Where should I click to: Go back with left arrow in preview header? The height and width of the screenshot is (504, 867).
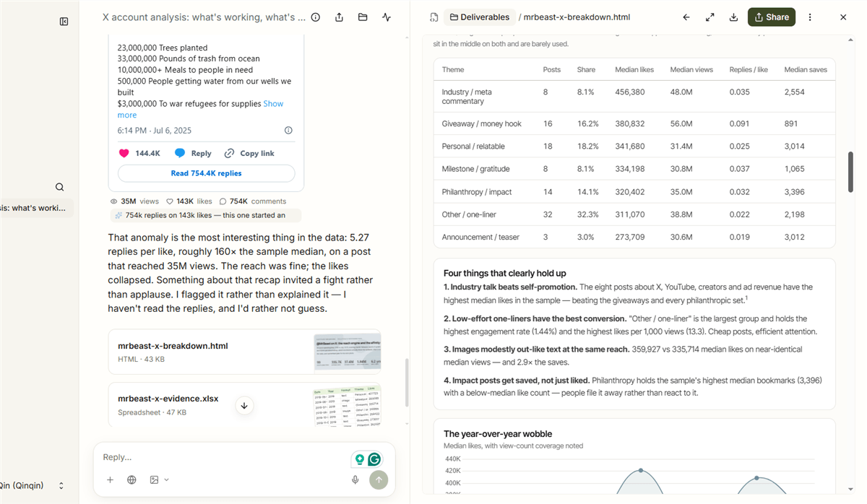[x=686, y=17]
